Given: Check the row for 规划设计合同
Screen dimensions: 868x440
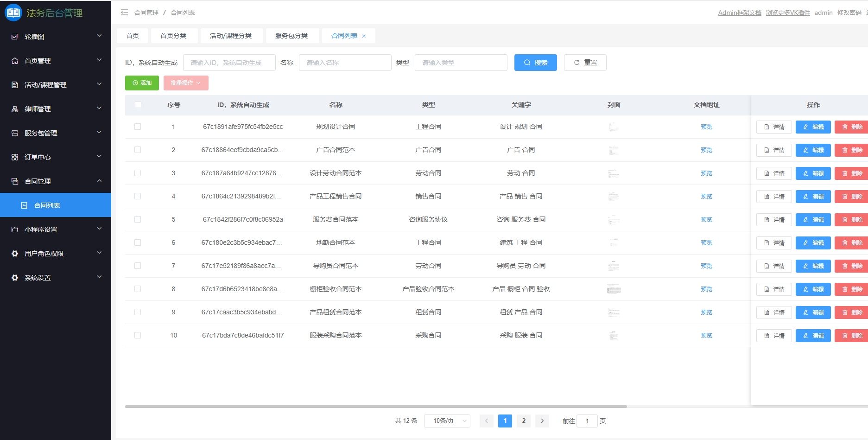Looking at the screenshot, I should [x=138, y=127].
